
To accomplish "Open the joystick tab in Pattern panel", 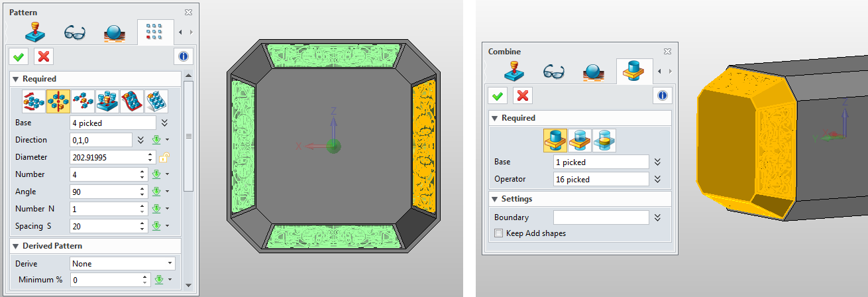I will 35,32.
